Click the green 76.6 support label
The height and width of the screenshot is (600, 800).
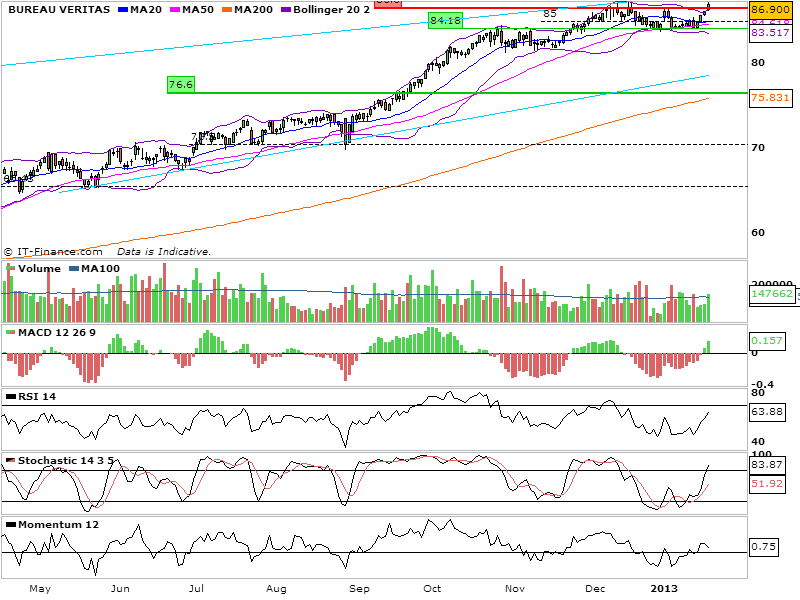pos(181,85)
